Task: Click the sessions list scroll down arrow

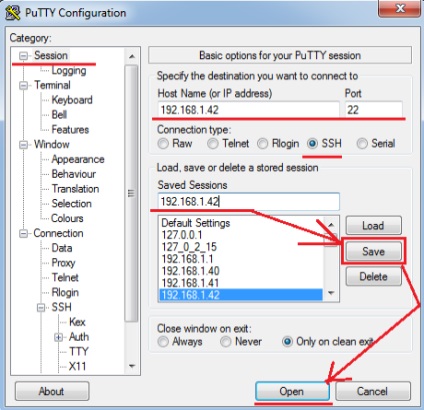Action: [x=331, y=293]
